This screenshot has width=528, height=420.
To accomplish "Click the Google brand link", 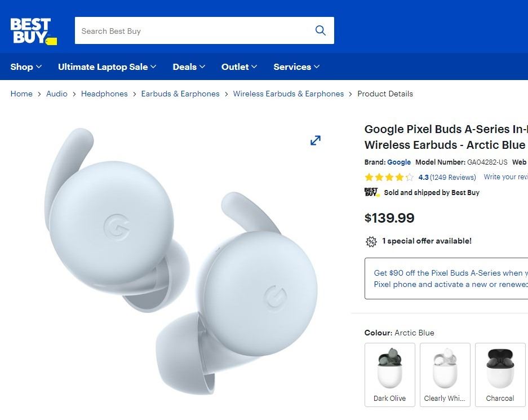I will tap(399, 162).
